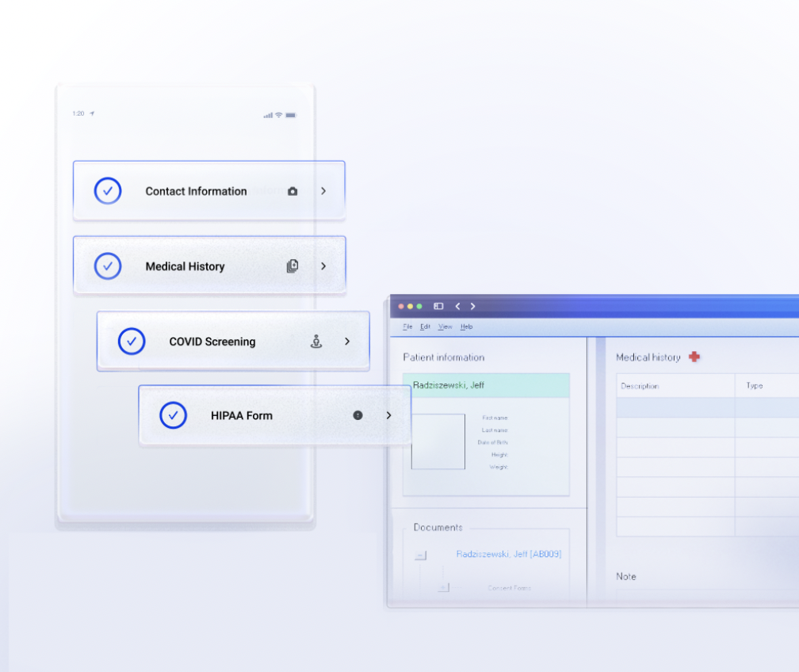Toggle the HIPAA Form checkmark circle

(174, 415)
